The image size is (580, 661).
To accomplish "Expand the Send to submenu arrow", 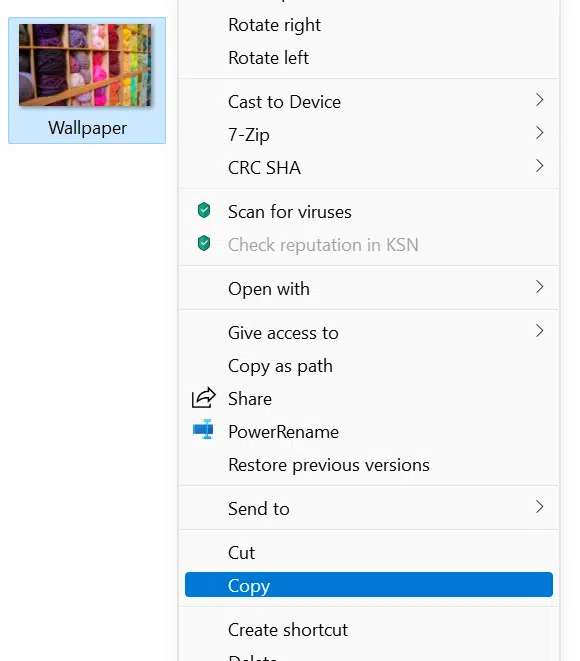I will pos(540,507).
